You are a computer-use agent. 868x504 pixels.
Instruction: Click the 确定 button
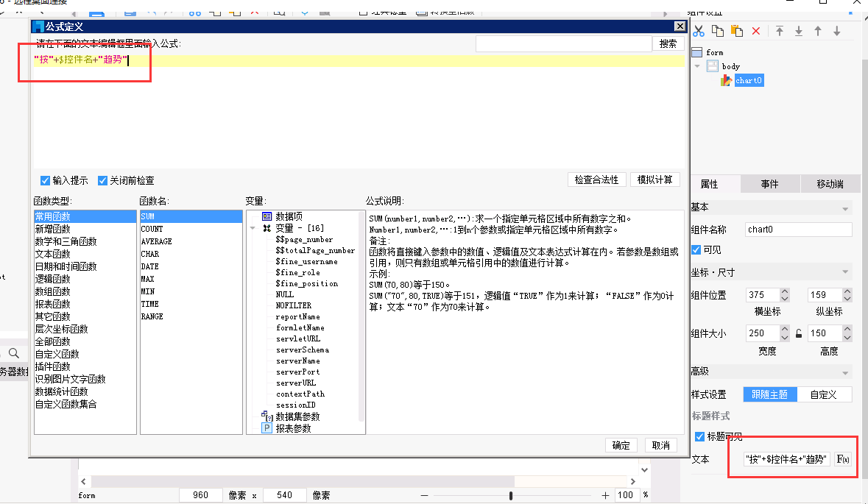coord(621,445)
